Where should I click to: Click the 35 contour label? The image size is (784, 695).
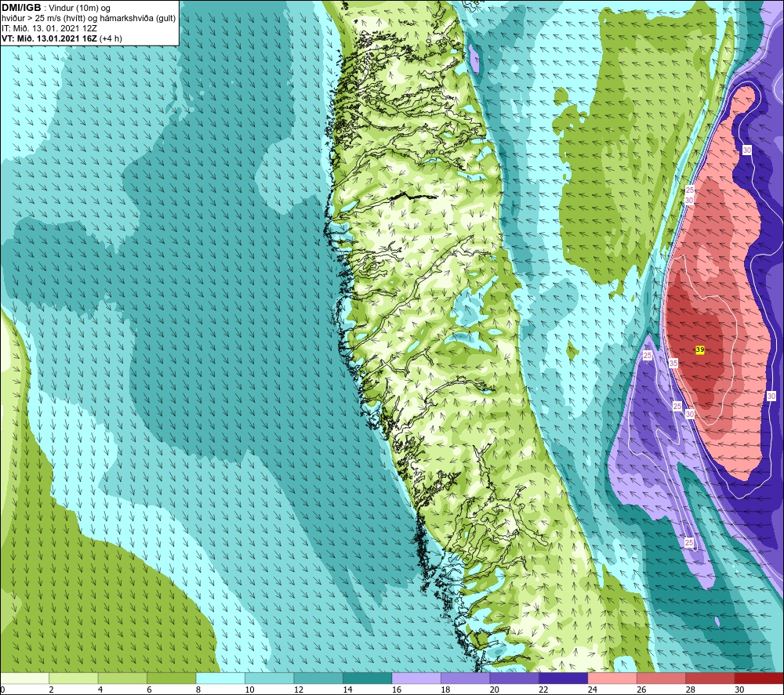[x=673, y=364]
